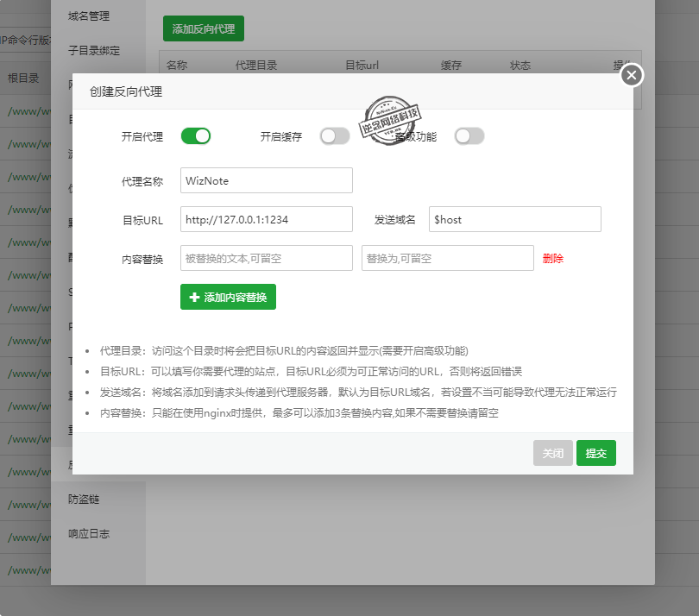Click the 名称 table column header

click(177, 65)
